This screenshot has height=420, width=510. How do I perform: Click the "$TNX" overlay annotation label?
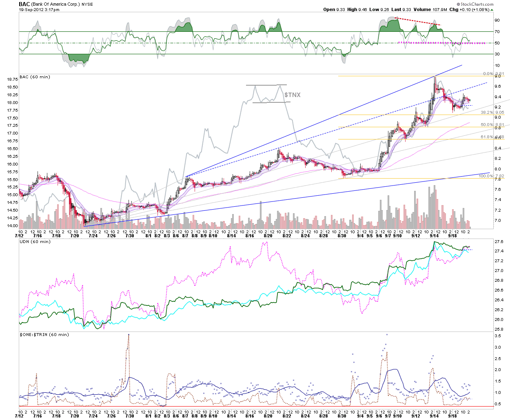click(x=293, y=95)
